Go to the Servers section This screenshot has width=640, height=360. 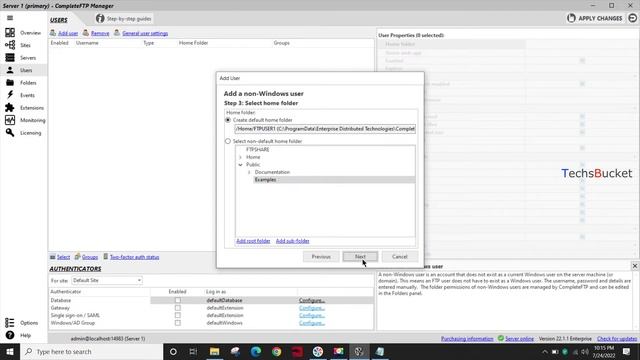[x=21, y=58]
